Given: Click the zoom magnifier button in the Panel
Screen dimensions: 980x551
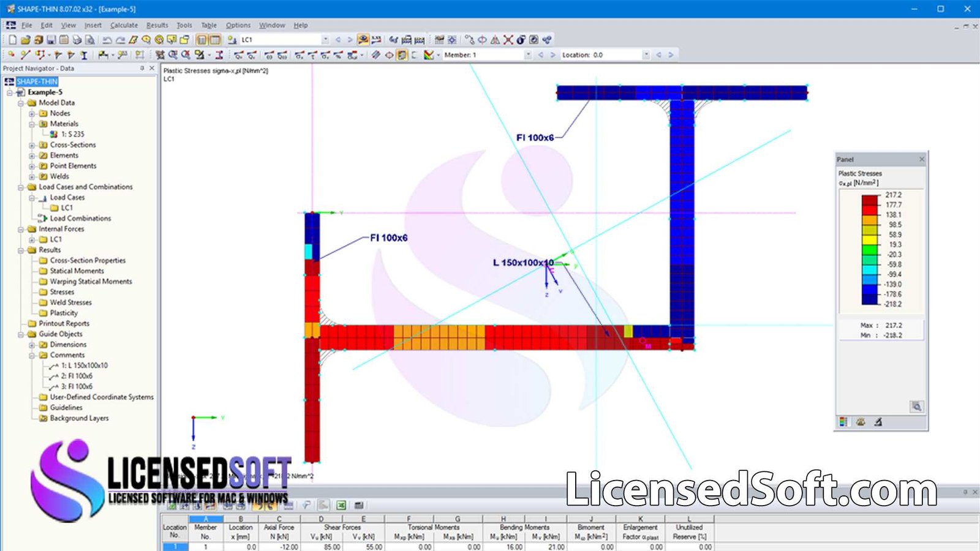Looking at the screenshot, I should coord(916,407).
